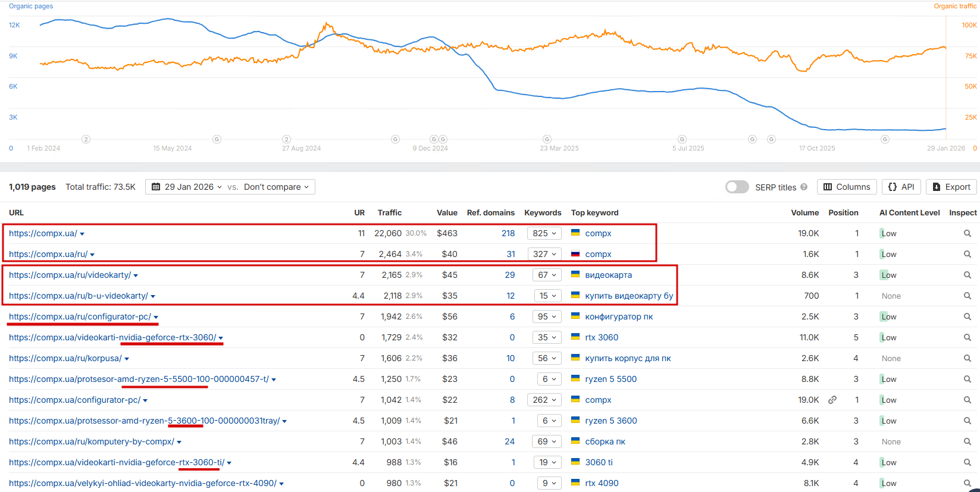
Task: Click top keyword сборка пк
Action: point(605,441)
